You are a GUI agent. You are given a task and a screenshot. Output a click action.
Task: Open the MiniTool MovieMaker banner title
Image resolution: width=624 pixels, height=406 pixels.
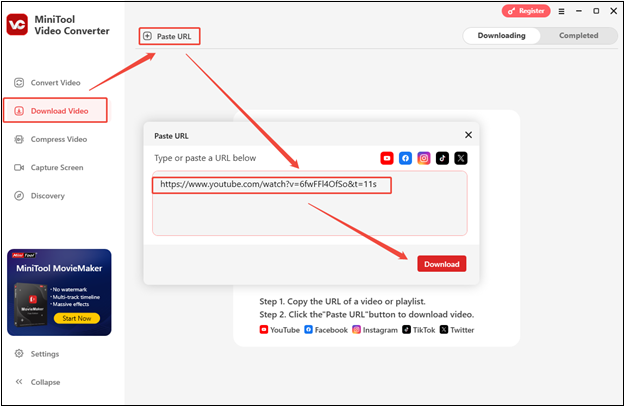(x=59, y=268)
